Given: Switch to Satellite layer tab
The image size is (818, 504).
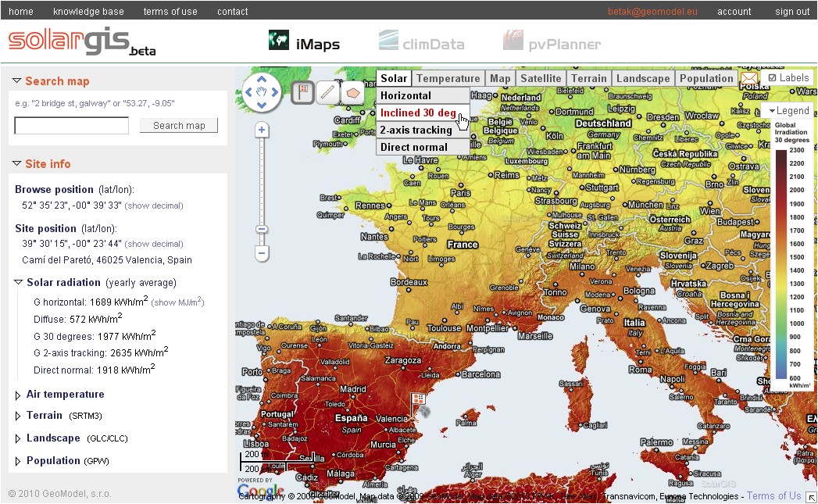Looking at the screenshot, I should pos(541,78).
